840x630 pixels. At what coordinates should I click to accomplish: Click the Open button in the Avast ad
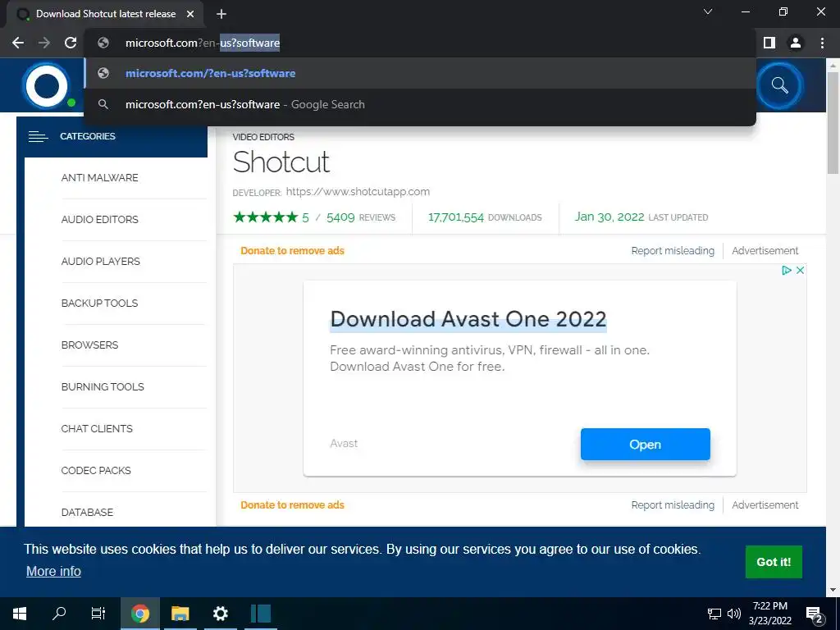646,444
